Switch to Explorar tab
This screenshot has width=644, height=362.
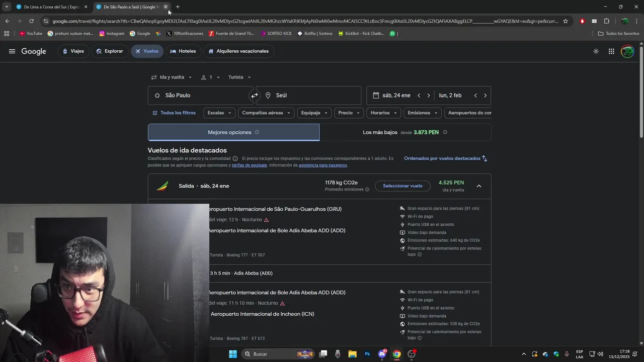pyautogui.click(x=110, y=51)
